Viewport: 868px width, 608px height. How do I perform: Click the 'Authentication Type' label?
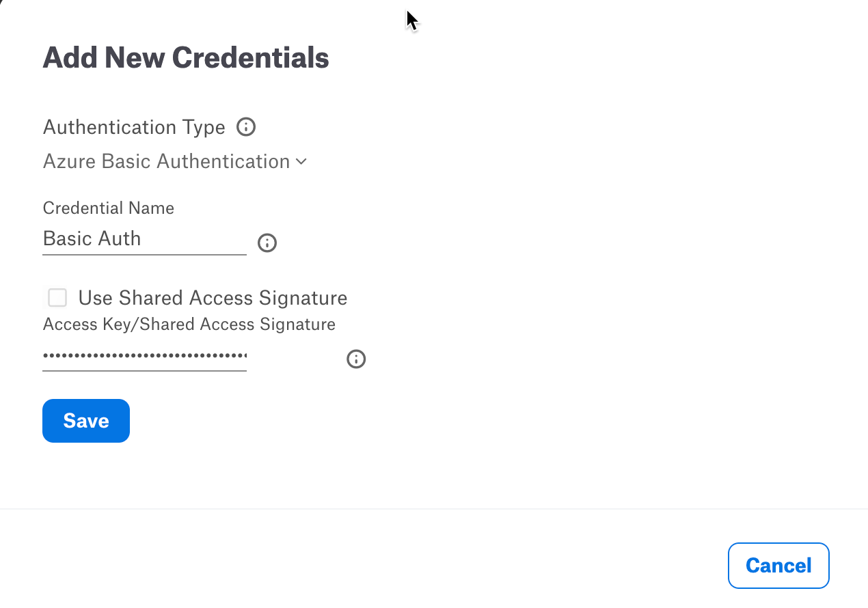(134, 127)
